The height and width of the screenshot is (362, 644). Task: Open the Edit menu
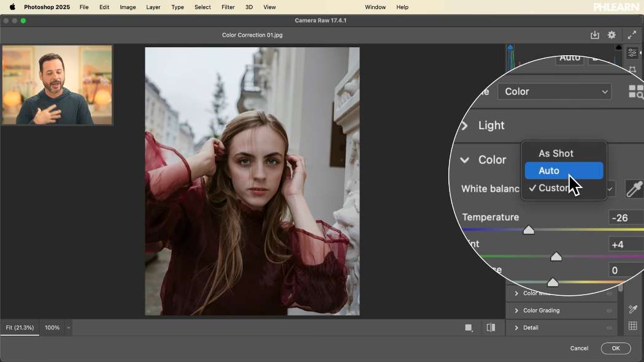coord(104,7)
